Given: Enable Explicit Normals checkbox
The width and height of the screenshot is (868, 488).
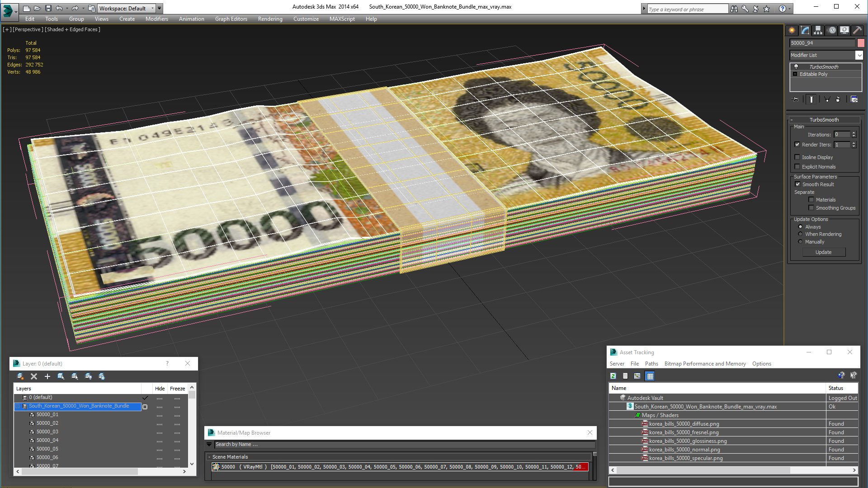Looking at the screenshot, I should click(797, 167).
